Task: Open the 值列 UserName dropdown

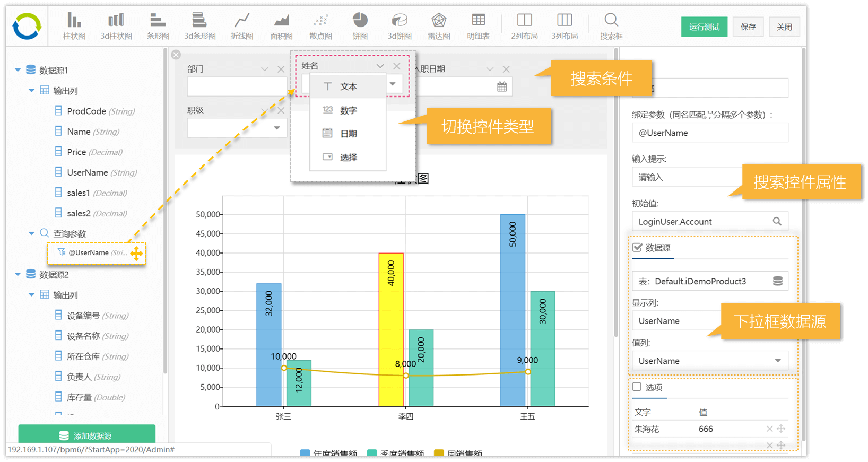Action: point(777,361)
